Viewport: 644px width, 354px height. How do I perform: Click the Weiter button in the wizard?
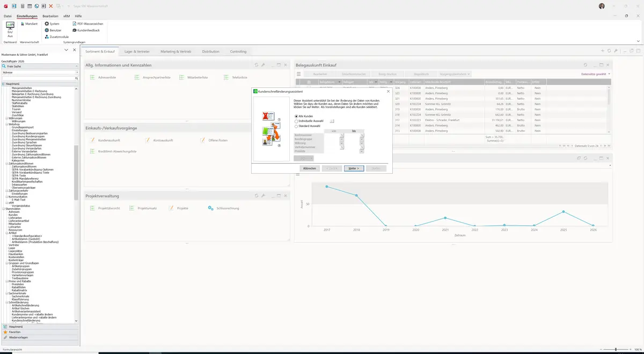point(354,168)
